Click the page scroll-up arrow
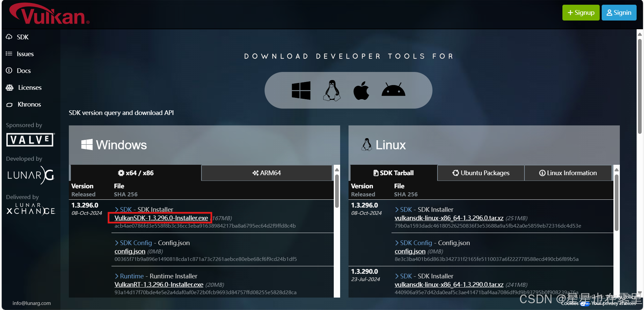 pos(640,34)
